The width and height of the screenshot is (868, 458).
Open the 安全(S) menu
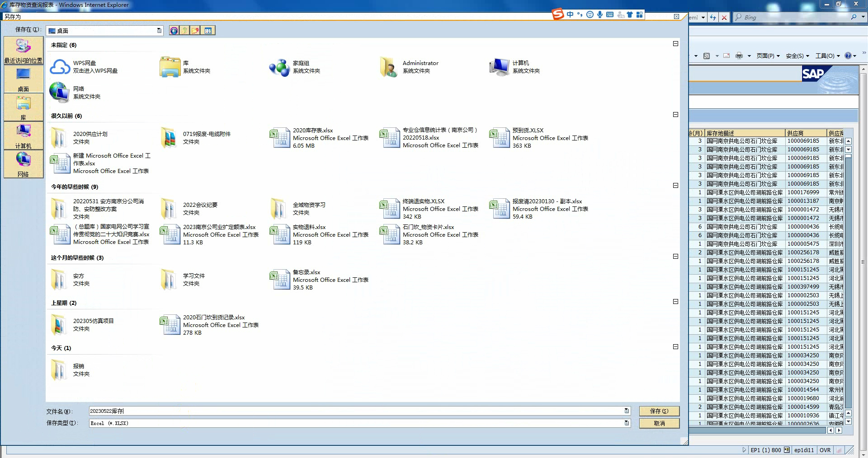click(797, 56)
